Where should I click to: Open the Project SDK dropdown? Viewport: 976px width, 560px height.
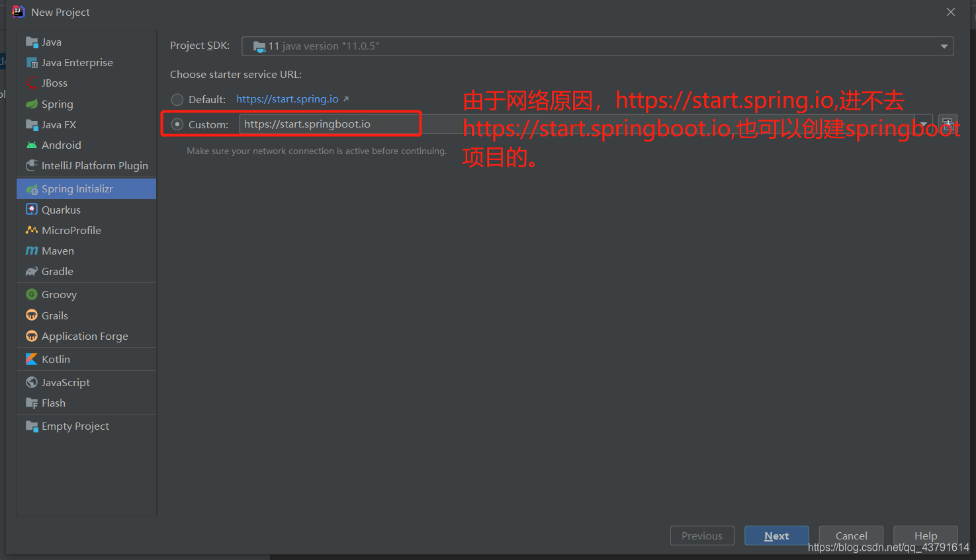point(598,46)
